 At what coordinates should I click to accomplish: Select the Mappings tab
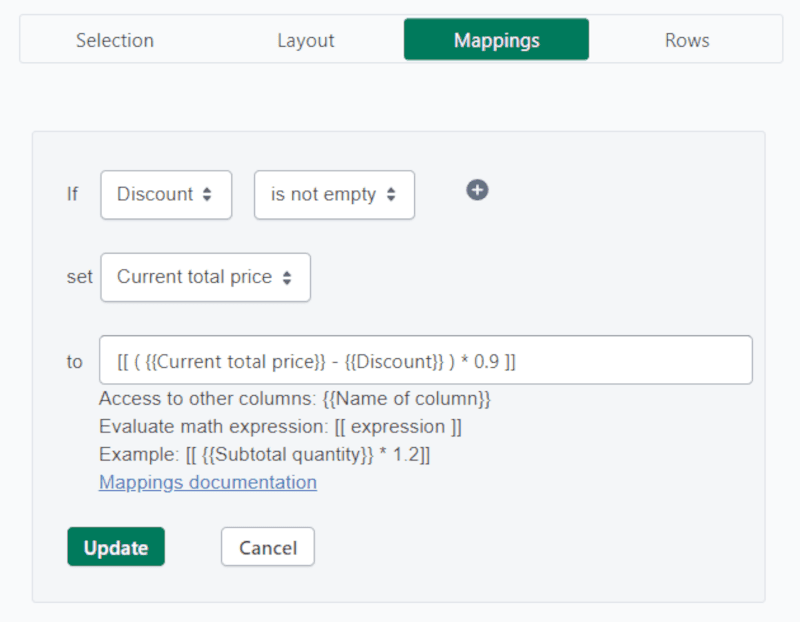(x=496, y=41)
